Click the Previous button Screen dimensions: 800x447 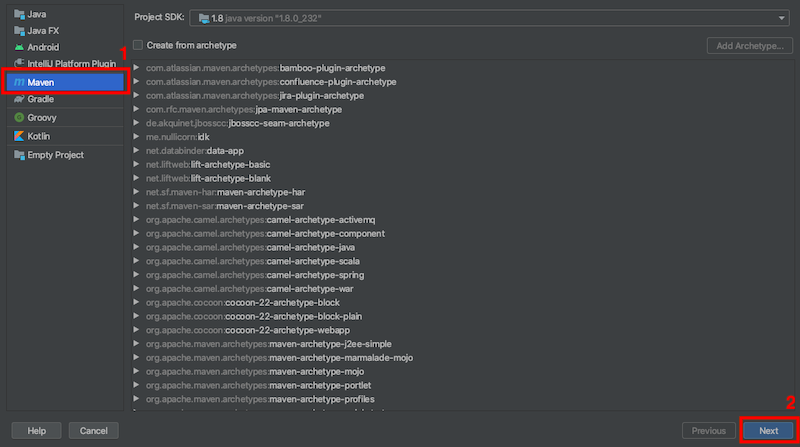pos(708,431)
